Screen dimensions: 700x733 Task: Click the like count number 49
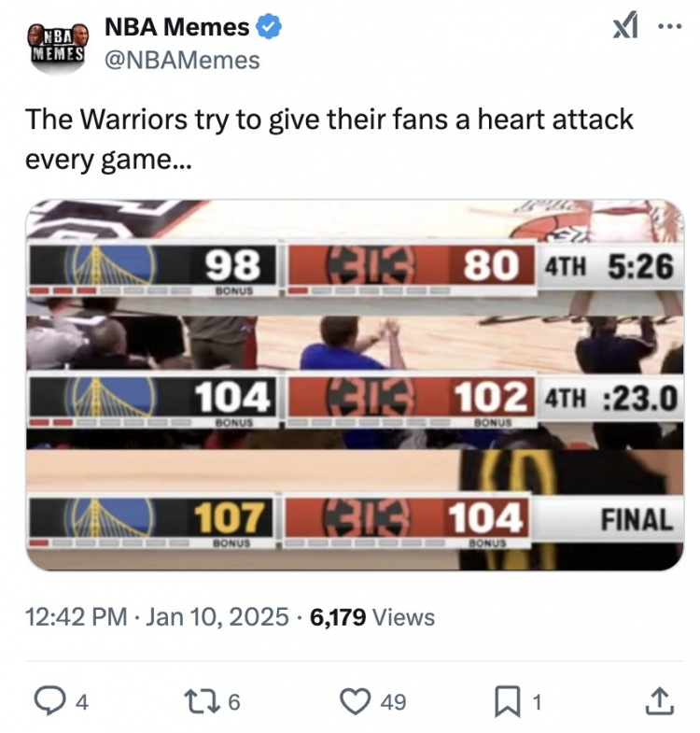(394, 701)
